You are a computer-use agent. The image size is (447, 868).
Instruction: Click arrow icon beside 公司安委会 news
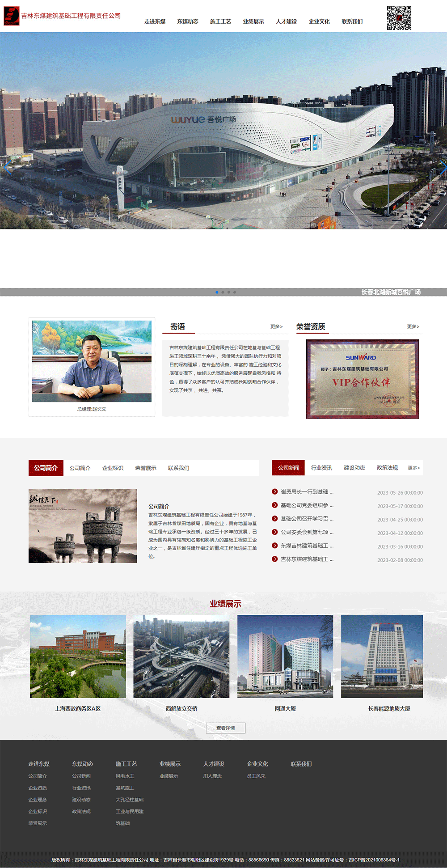pos(275,532)
